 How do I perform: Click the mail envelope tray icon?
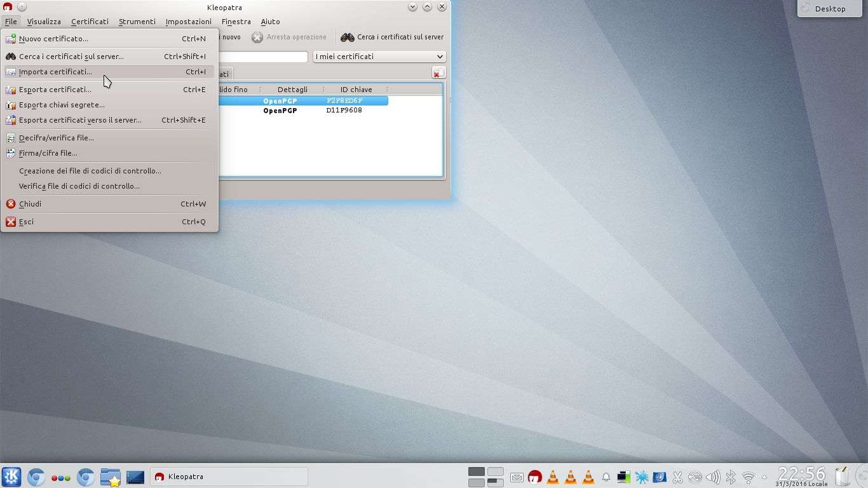(x=517, y=477)
